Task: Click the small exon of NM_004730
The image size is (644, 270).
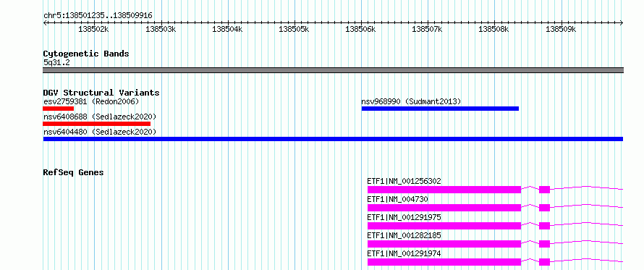Action: click(545, 208)
